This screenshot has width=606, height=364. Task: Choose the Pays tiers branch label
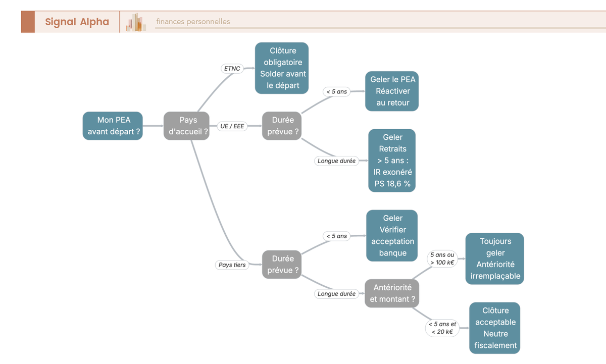[232, 265]
